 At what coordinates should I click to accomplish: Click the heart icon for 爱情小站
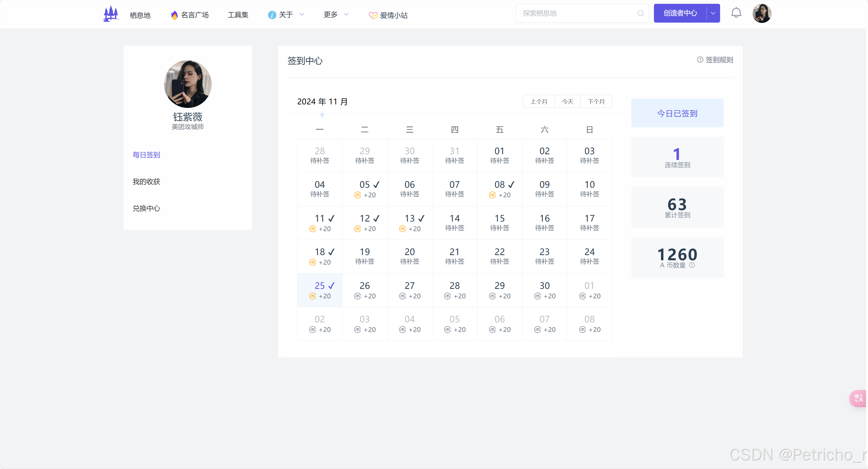pyautogui.click(x=373, y=16)
